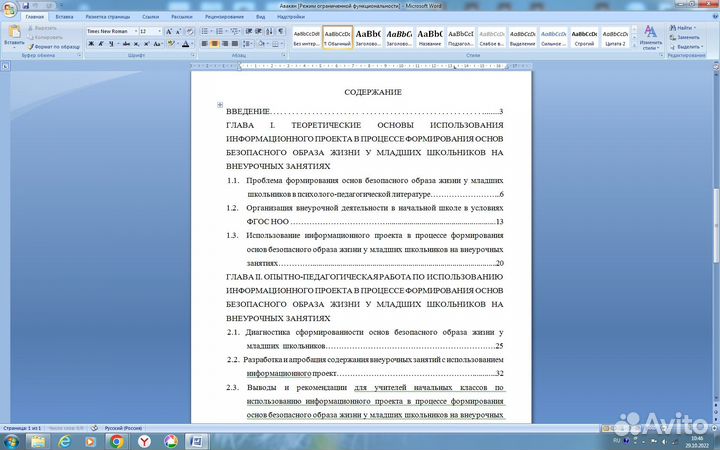The image size is (720, 450).
Task: Toggle strikethrough formatting
Action: click(126, 44)
